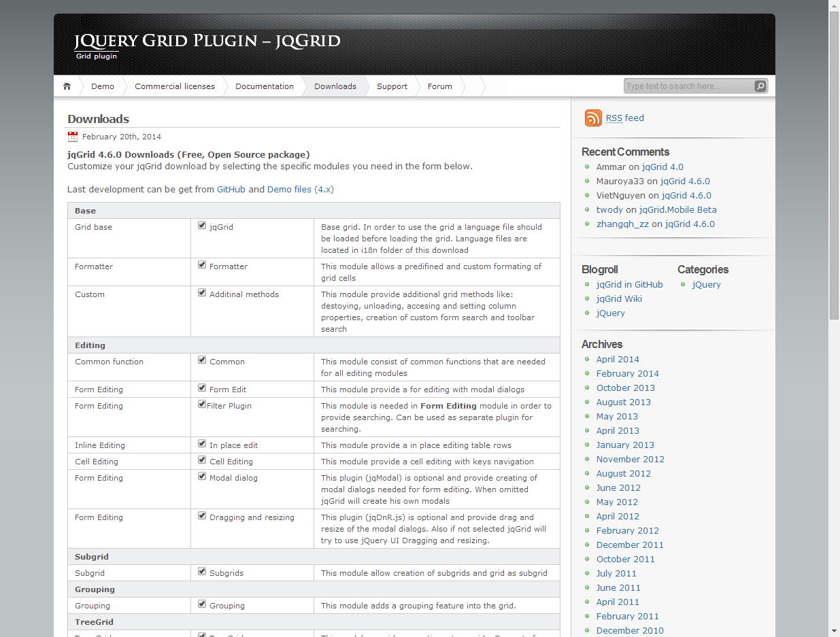Viewport: 840px width, 637px height.
Task: Visit the Forum navigation tab
Action: click(x=440, y=86)
